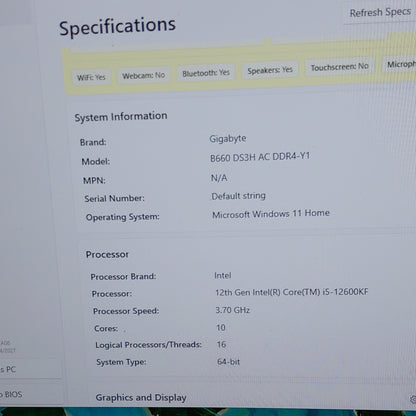Select the model value B660 DS3H AC DDR4-Y1

(260, 157)
